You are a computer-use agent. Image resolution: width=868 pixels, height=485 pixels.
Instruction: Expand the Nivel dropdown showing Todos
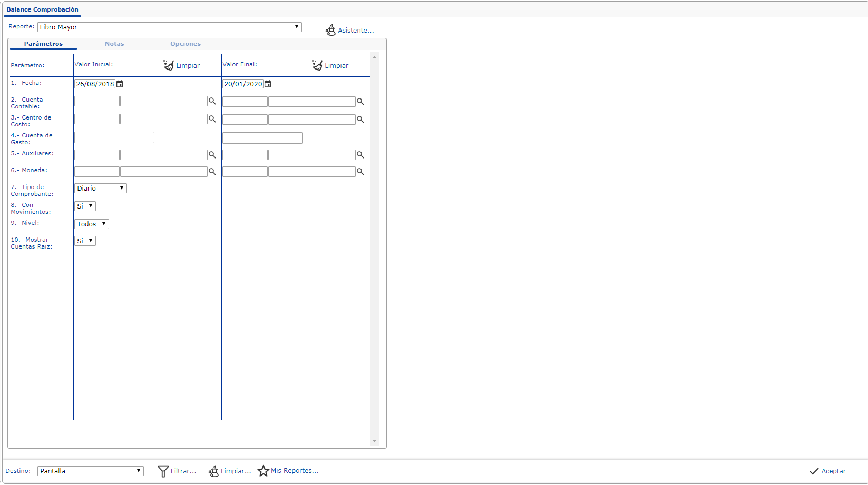(92, 224)
